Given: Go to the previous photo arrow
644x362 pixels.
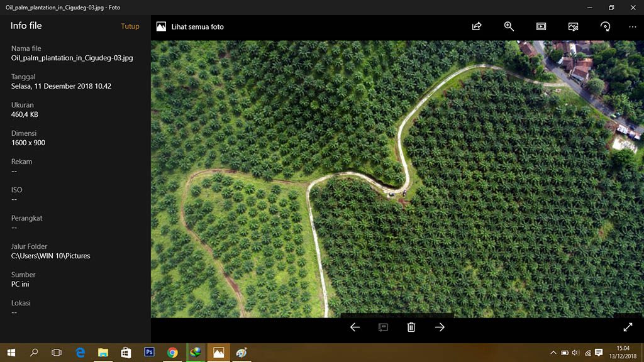Looking at the screenshot, I should pyautogui.click(x=355, y=327).
